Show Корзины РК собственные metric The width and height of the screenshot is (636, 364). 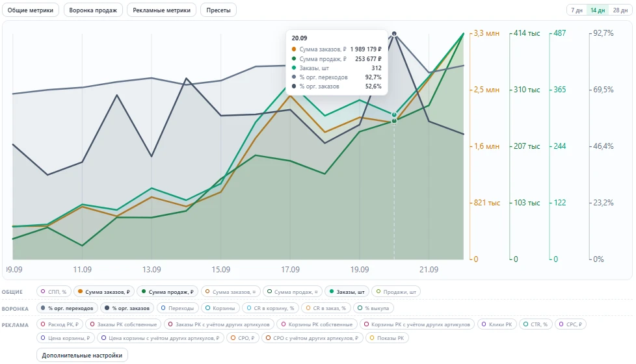pyautogui.click(x=317, y=324)
